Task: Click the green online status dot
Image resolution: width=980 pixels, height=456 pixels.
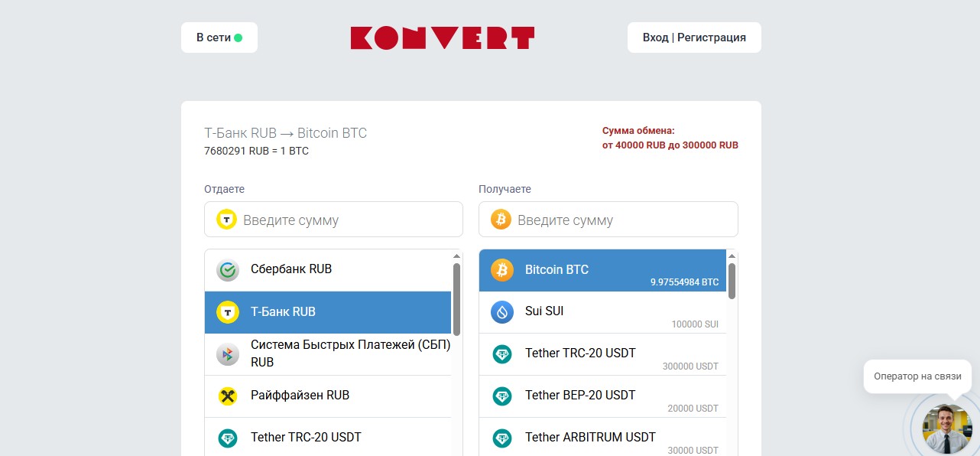Action: [238, 37]
